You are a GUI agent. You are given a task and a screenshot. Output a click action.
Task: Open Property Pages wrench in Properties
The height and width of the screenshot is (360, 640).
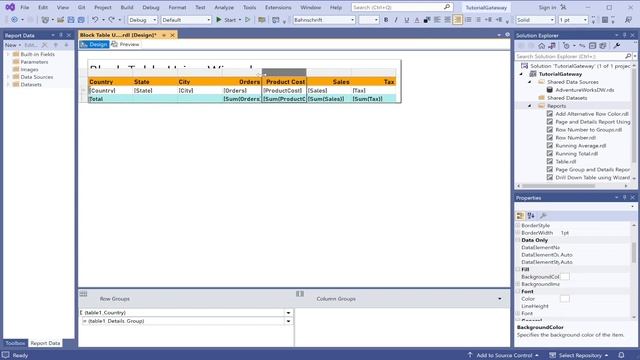point(543,216)
